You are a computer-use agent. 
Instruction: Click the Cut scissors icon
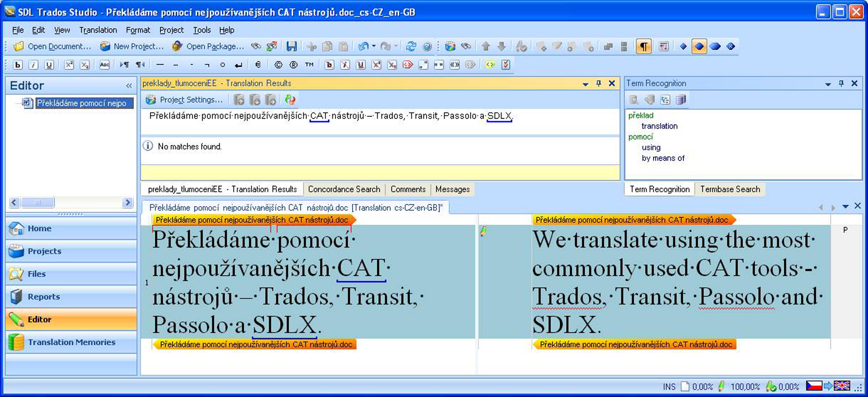pyautogui.click(x=312, y=46)
